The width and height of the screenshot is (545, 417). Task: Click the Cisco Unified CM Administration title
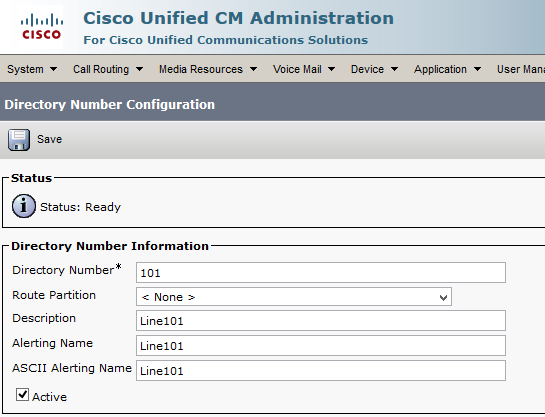tap(238, 18)
